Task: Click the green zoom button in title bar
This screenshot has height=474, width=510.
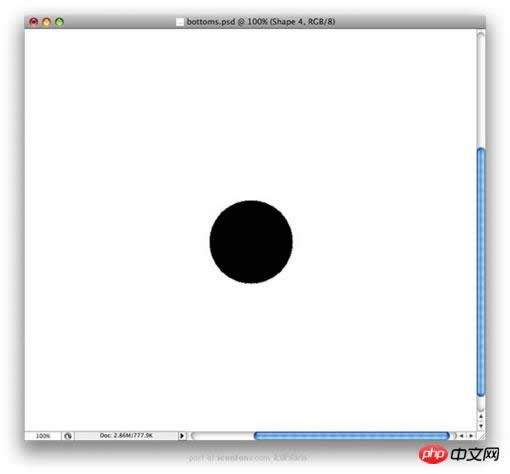Action: coord(59,22)
